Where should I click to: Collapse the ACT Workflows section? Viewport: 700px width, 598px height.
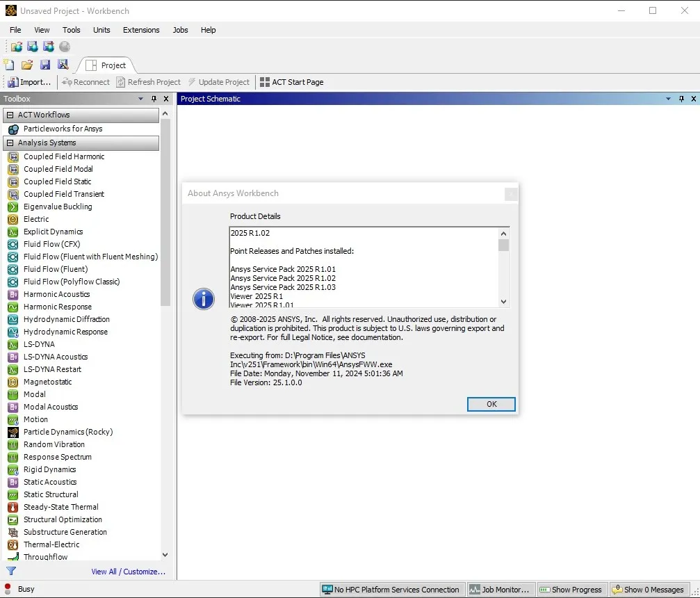(x=10, y=115)
